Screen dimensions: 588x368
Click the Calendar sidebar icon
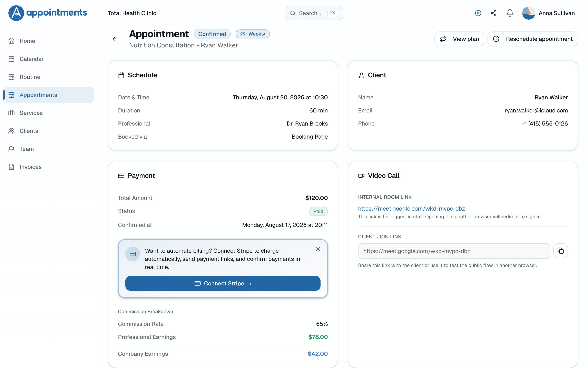[11, 59]
